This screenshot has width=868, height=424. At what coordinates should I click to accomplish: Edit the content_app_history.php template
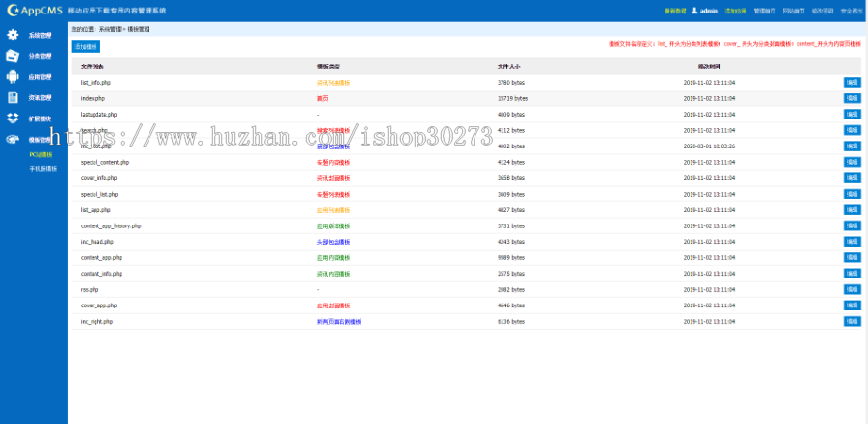(852, 226)
